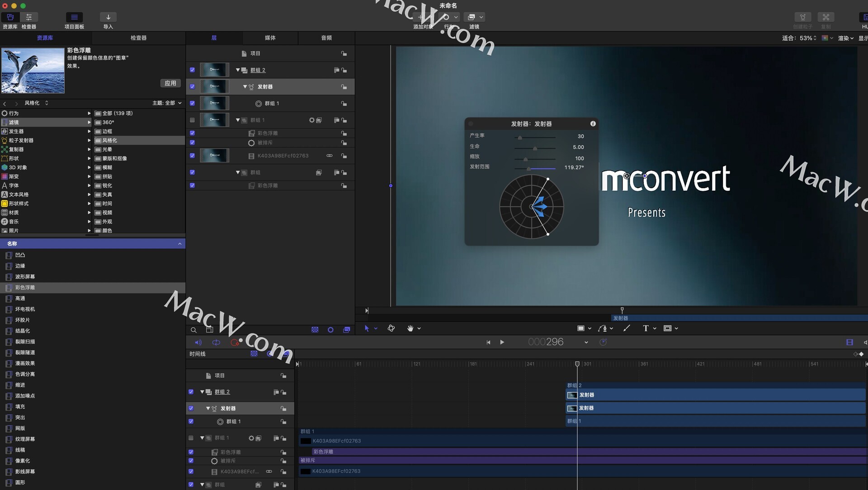Click the Import (导入) toolbar icon
Screen dimensions: 868x490
(108, 17)
